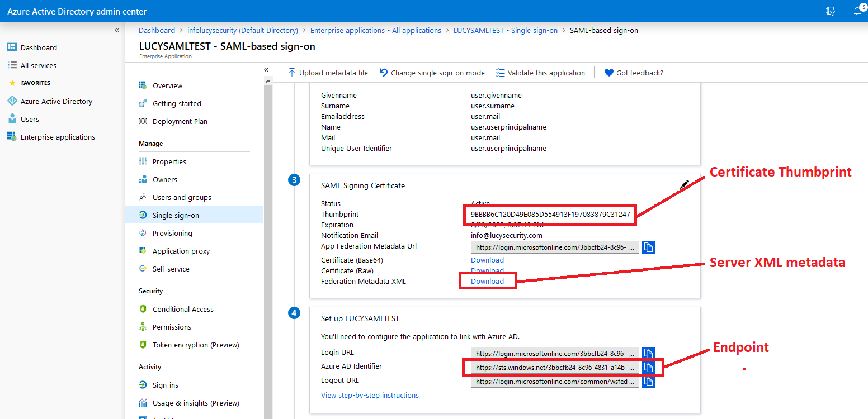Image resolution: width=868 pixels, height=419 pixels.
Task: Open LUCYSAMLTEST - Single sign-on breadcrumb
Action: [506, 30]
